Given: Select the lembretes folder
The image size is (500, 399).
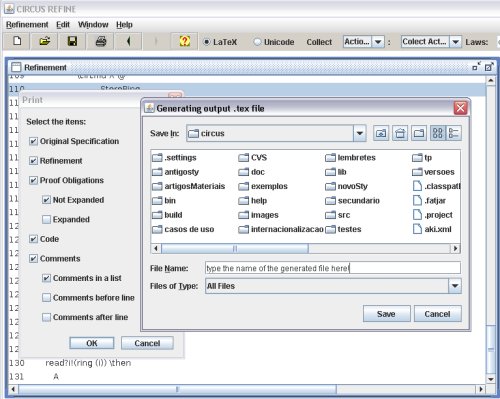Looking at the screenshot, I should click(350, 158).
